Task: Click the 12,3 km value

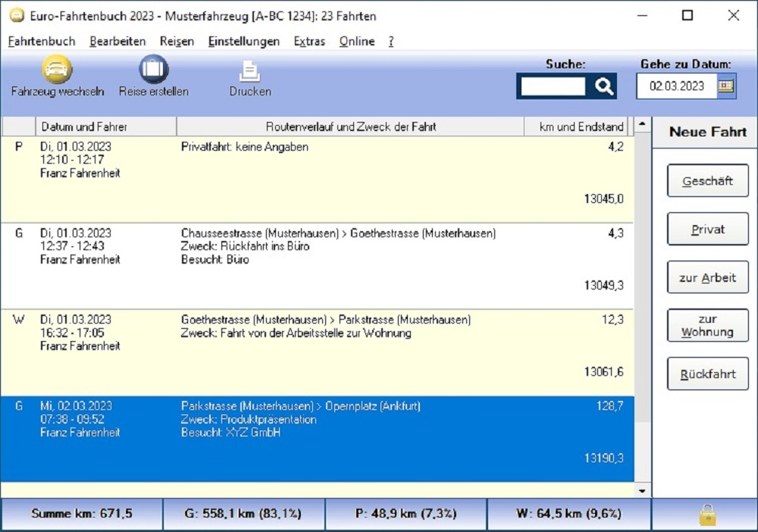Action: pos(613,320)
